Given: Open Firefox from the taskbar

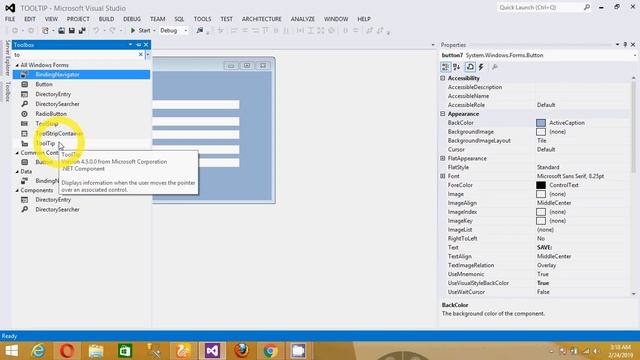Looking at the screenshot, I should tap(241, 351).
